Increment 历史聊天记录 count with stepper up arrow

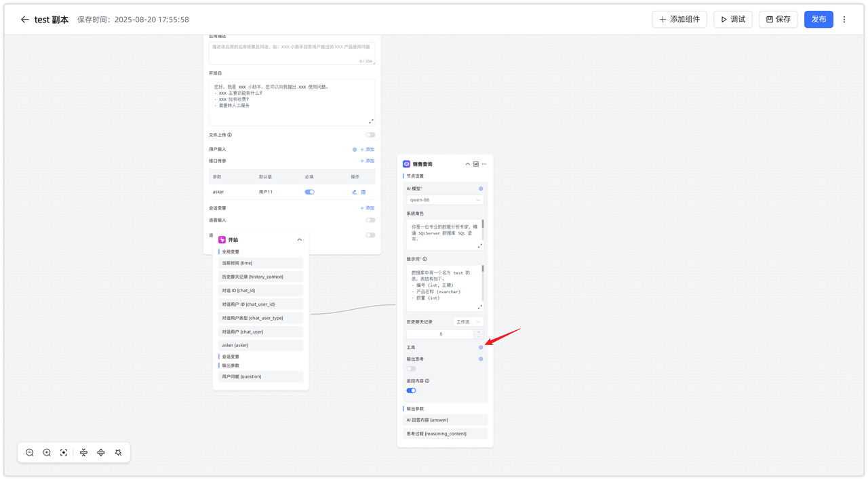coord(479,331)
